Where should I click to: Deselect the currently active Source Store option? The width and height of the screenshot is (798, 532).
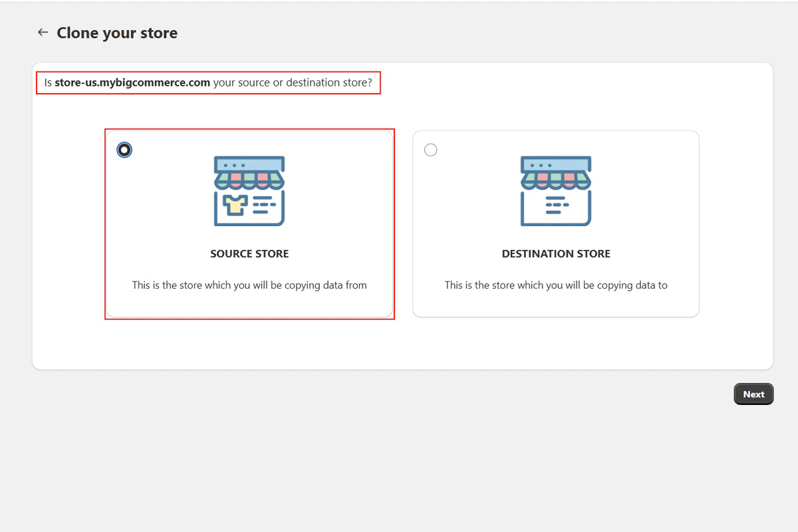[124, 150]
